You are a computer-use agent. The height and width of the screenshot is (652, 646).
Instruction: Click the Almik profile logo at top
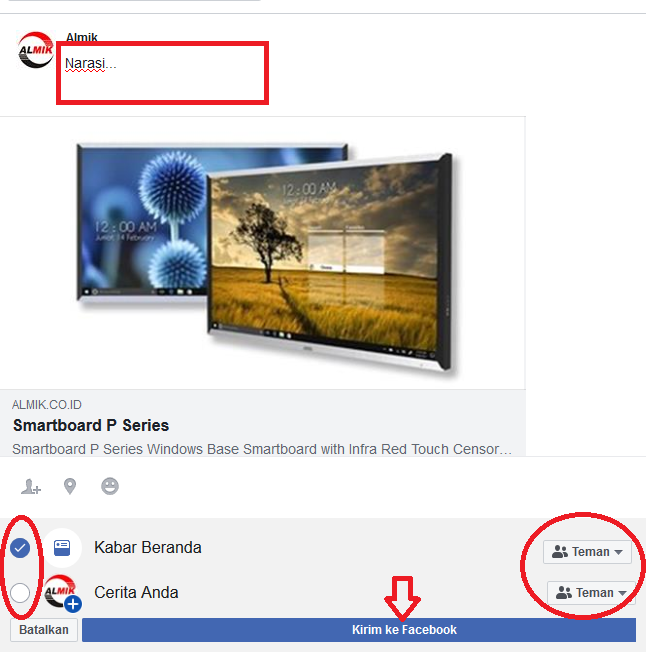36,50
